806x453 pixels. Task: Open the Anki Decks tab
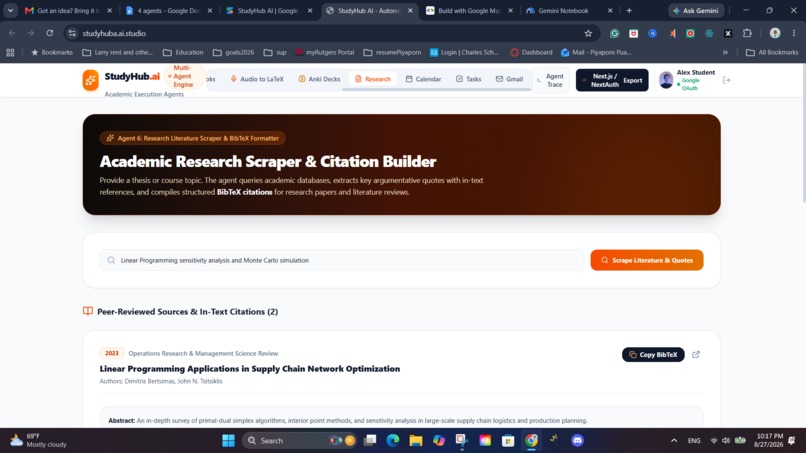(x=319, y=79)
